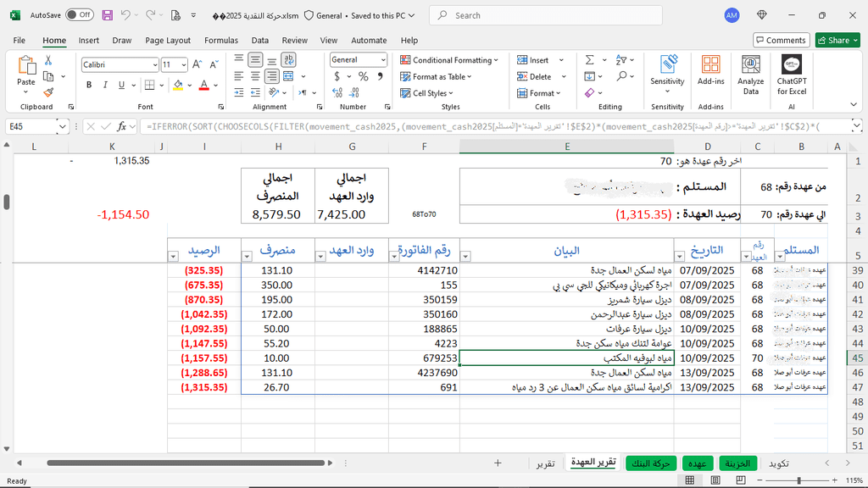The height and width of the screenshot is (488, 868).
Task: Click the Share button
Action: tap(837, 40)
